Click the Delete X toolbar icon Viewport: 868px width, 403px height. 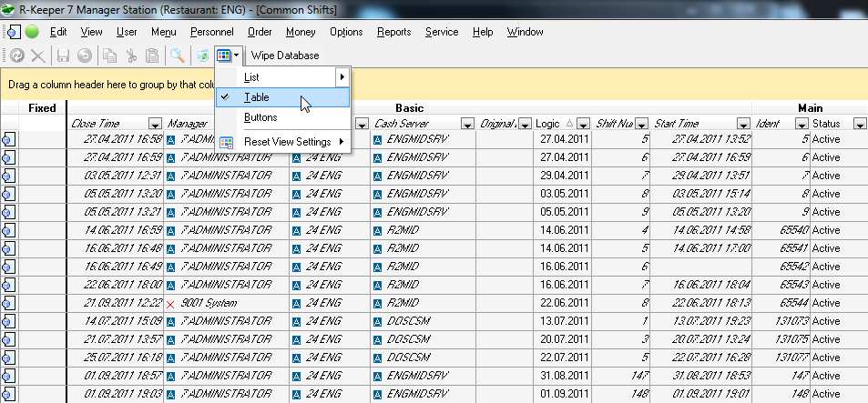point(37,55)
